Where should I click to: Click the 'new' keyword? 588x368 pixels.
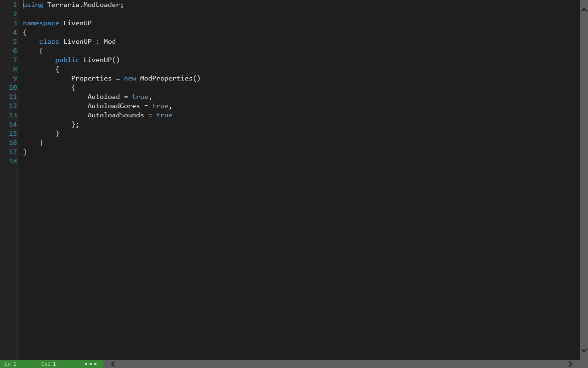click(x=130, y=78)
